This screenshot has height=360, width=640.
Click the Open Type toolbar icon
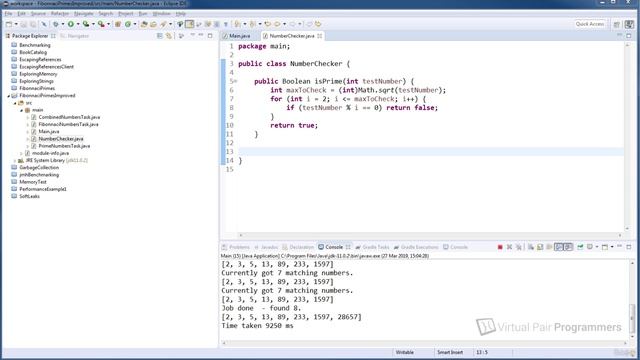[143, 24]
